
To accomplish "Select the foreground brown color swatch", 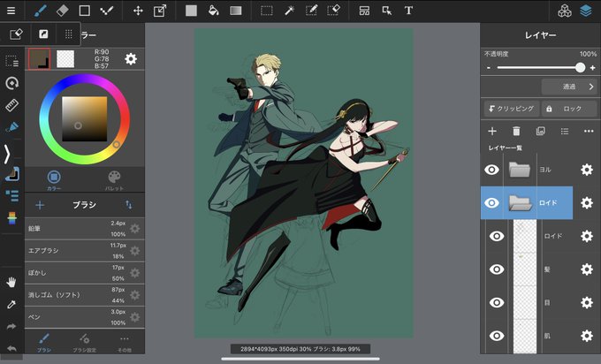I will (40, 59).
